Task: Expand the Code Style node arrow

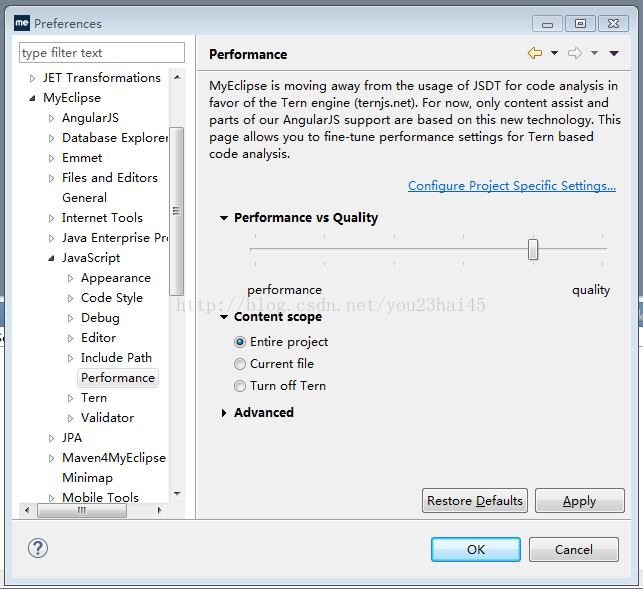Action: click(70, 298)
